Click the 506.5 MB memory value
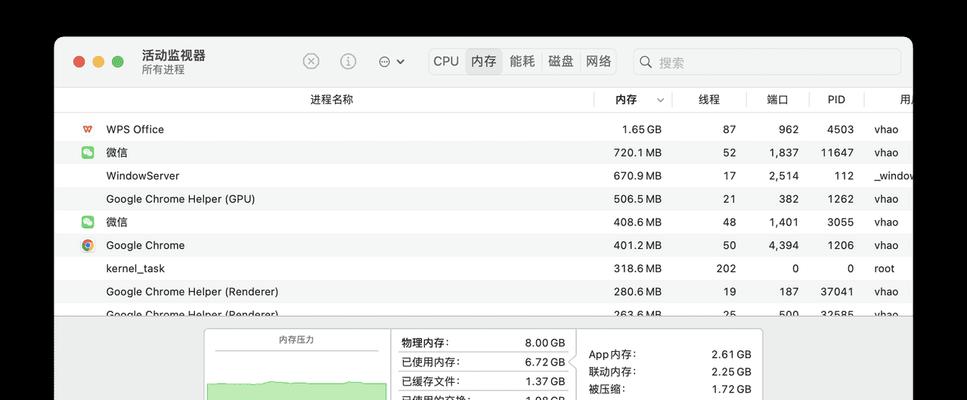 click(638, 199)
